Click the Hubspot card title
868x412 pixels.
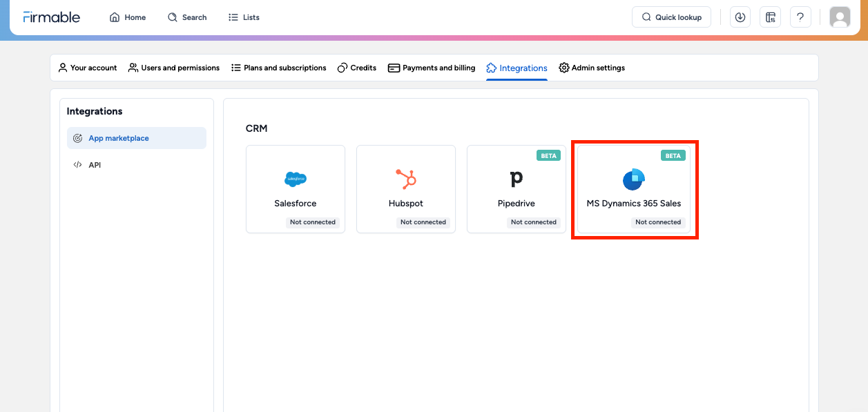coord(406,204)
